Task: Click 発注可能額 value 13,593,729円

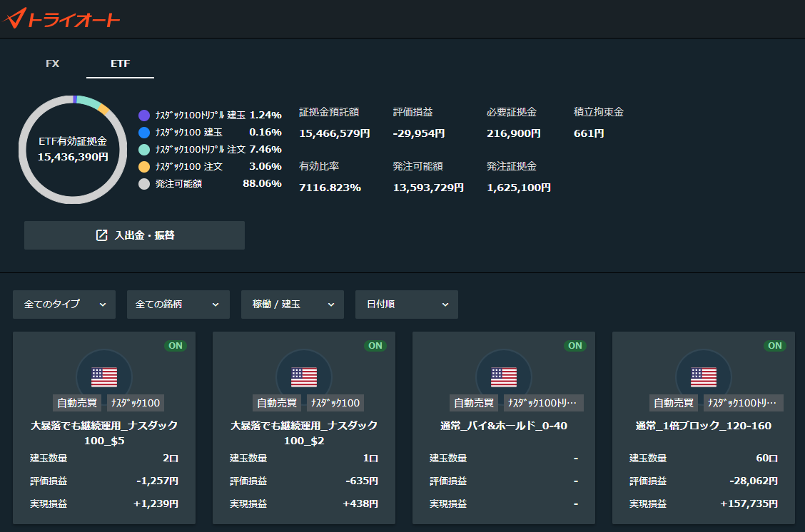Action: [x=428, y=188]
